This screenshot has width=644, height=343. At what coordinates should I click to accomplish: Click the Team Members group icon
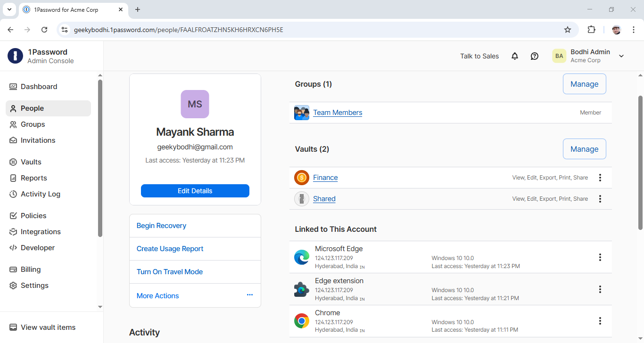coord(302,113)
